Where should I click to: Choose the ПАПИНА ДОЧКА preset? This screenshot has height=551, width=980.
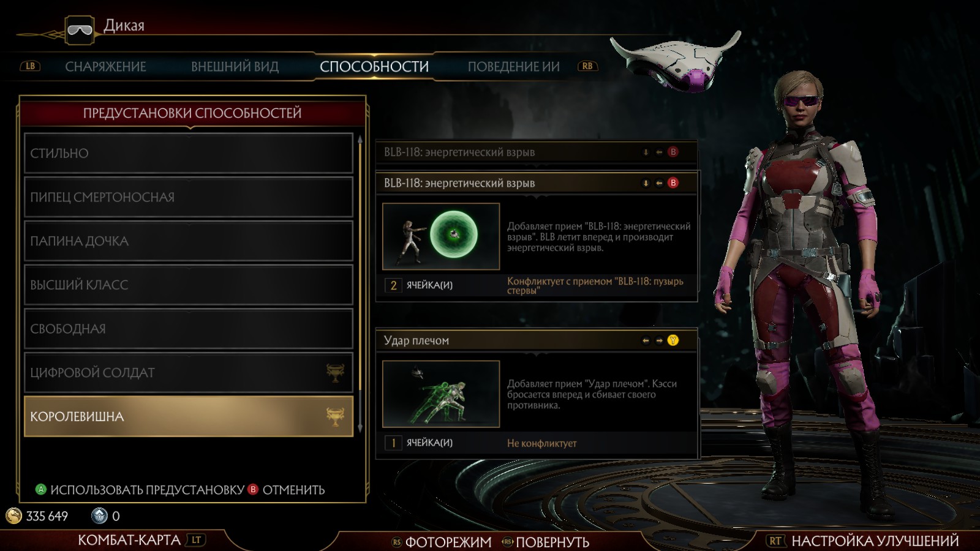point(189,241)
